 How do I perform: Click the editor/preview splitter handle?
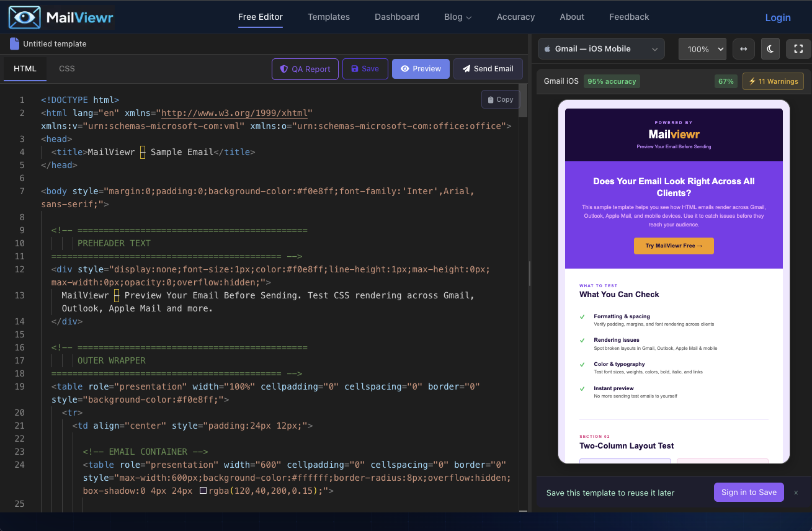[x=530, y=273]
